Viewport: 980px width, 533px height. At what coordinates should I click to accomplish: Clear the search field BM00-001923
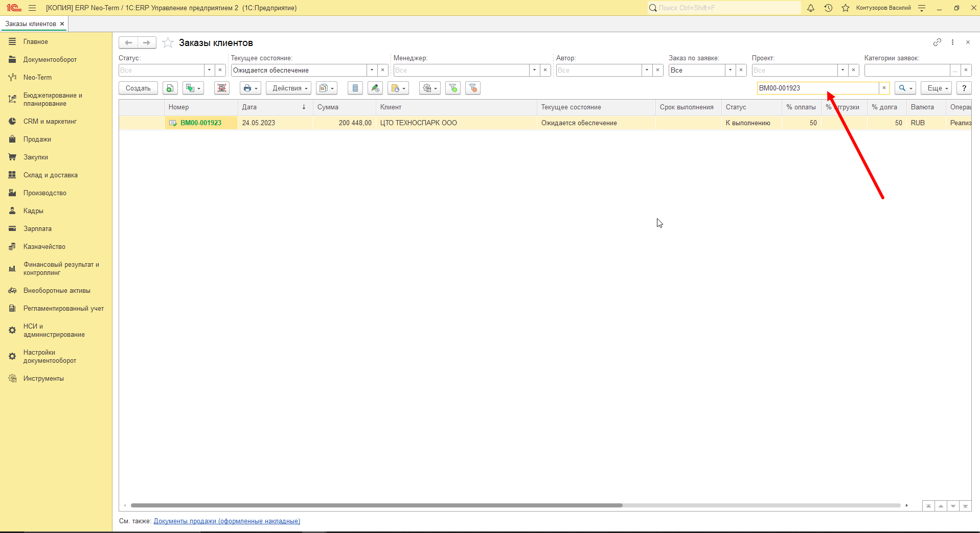(x=884, y=88)
